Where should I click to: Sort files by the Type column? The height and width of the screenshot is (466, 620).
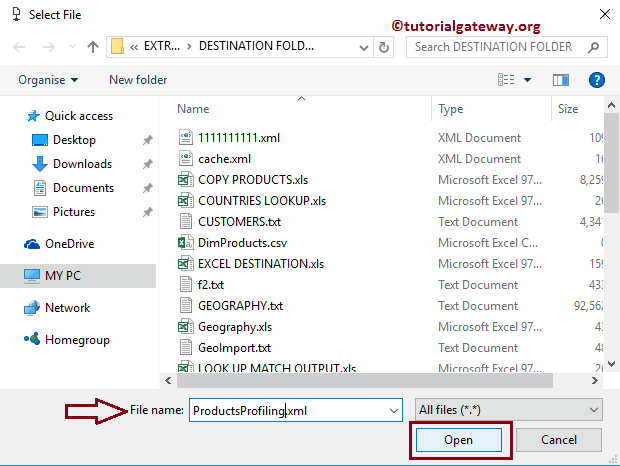tap(450, 109)
